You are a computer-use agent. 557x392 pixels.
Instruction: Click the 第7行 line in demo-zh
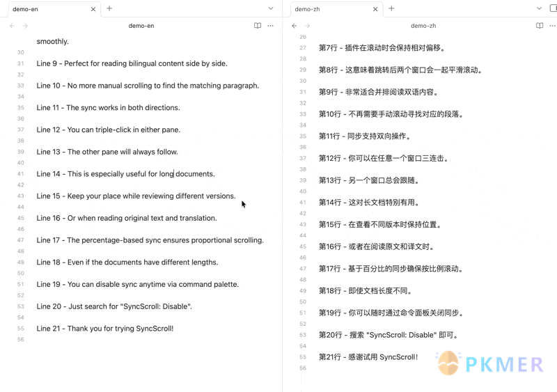click(382, 48)
